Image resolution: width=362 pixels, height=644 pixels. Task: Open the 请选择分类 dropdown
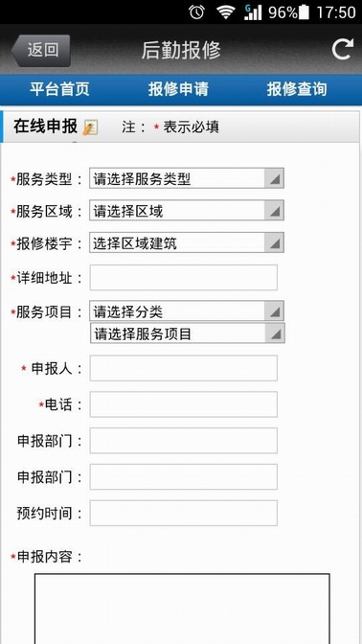tap(187, 311)
